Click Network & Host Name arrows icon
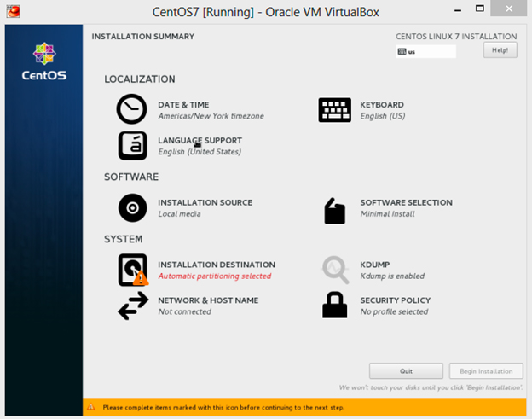The width and height of the screenshot is (532, 419). tap(133, 306)
